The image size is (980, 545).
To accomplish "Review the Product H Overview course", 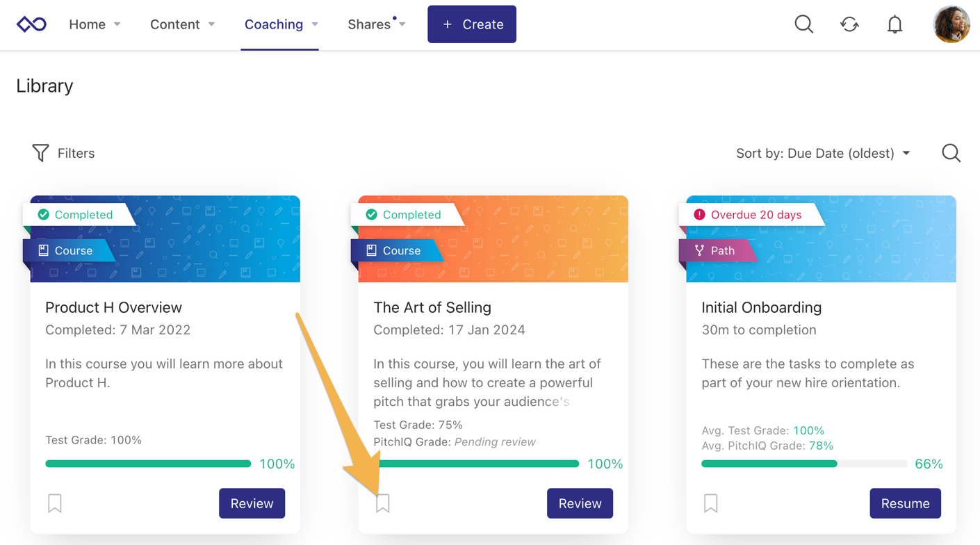I will tap(252, 503).
